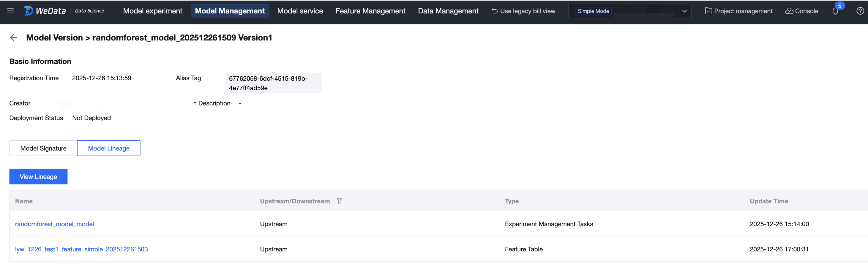Switch to the Model Signature tab

pos(43,148)
